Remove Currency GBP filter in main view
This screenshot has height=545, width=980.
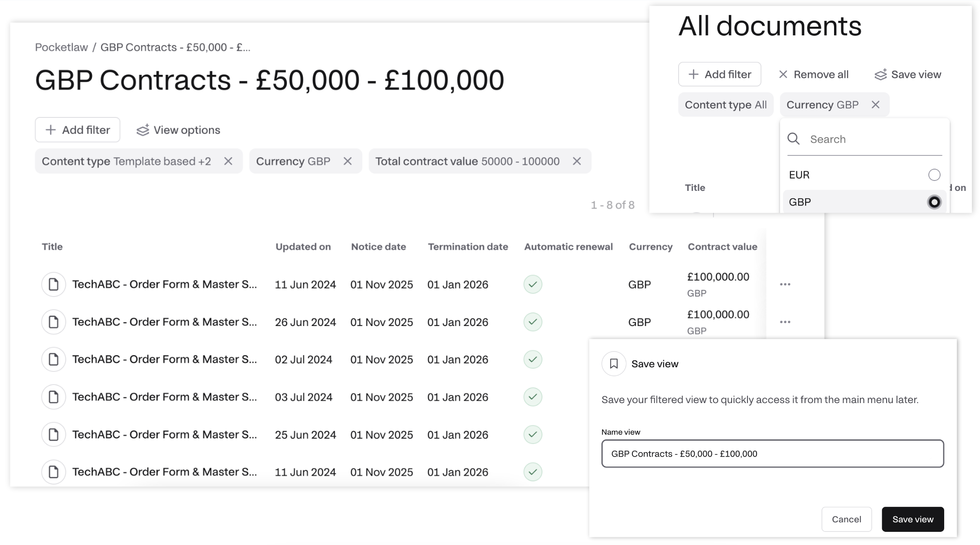(x=348, y=161)
